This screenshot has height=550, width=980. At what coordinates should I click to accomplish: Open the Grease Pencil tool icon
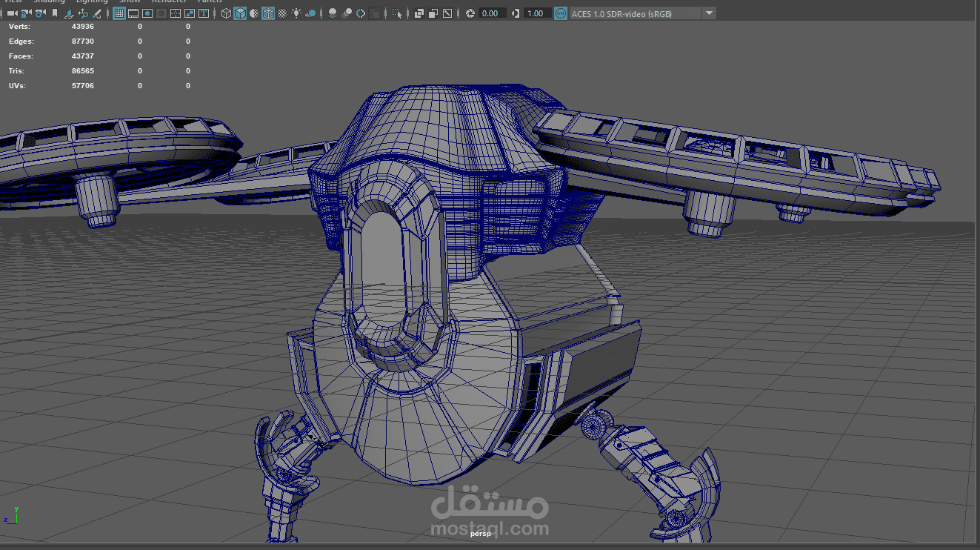(x=96, y=13)
